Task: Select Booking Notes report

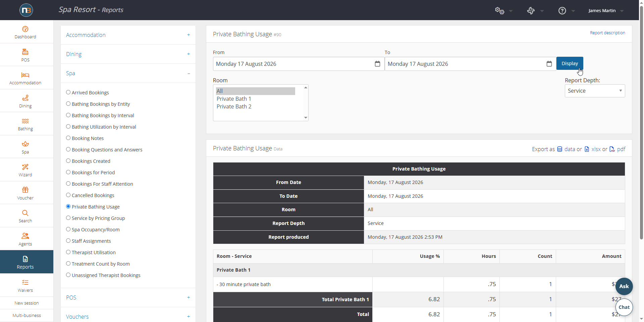Action: 68,138
